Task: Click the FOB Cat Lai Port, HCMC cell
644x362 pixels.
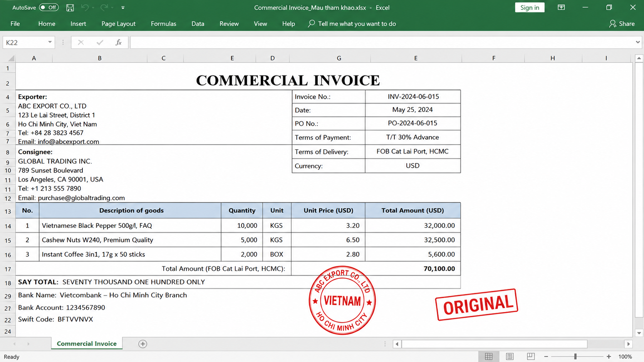Action: [413, 151]
